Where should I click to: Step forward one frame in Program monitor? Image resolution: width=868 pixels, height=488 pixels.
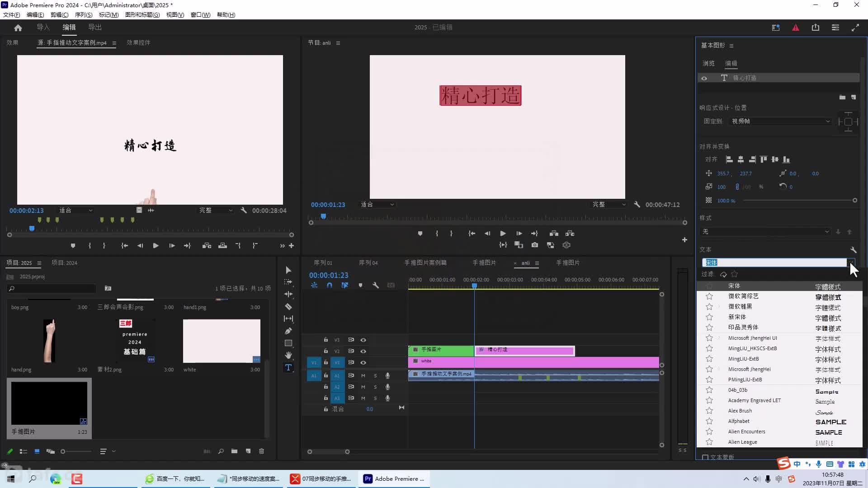(519, 233)
